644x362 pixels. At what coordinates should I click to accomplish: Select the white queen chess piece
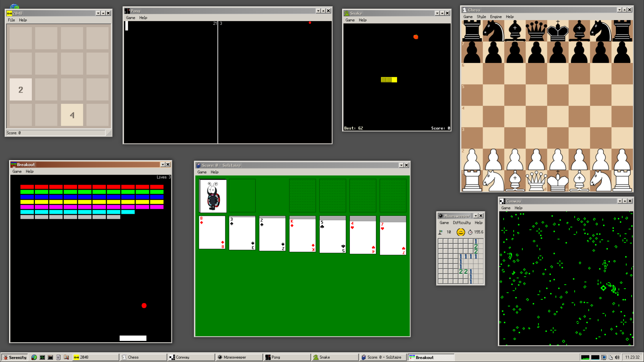(x=536, y=181)
